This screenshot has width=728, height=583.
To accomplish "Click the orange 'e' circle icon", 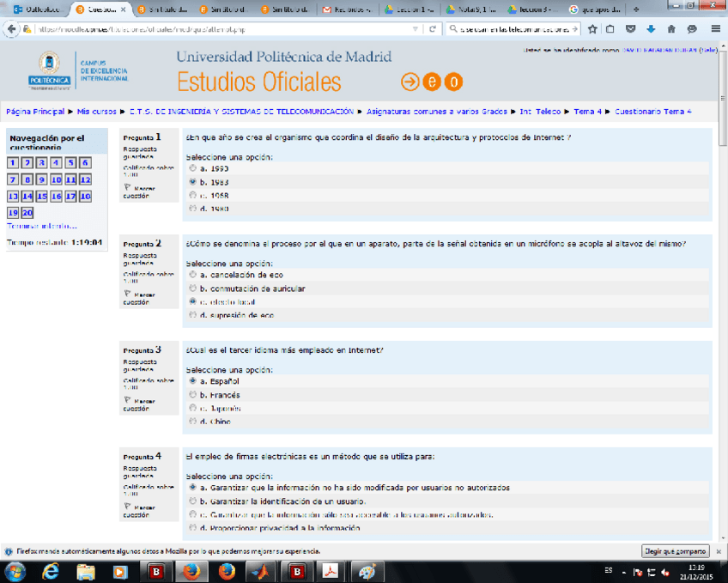I will coord(431,82).
